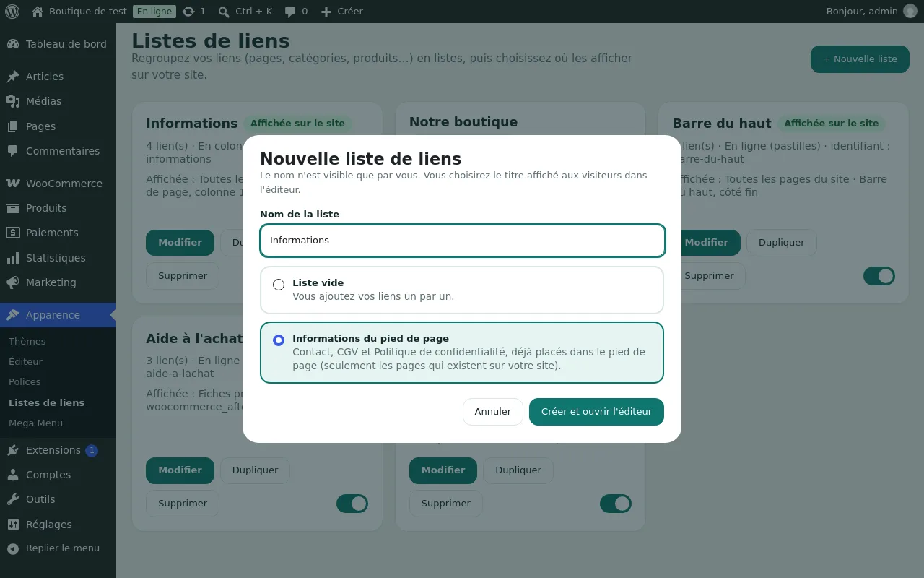This screenshot has width=924, height=578.
Task: Click the Outils wrench icon
Action: coord(13,499)
